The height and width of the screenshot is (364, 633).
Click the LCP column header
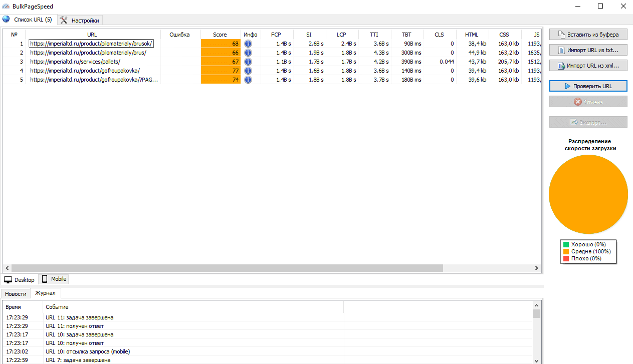tap(342, 35)
